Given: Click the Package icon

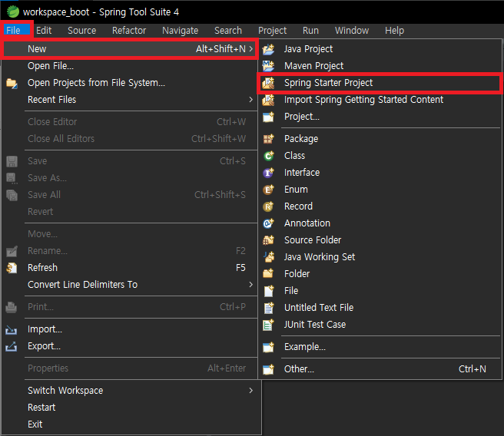Looking at the screenshot, I should click(x=268, y=139).
